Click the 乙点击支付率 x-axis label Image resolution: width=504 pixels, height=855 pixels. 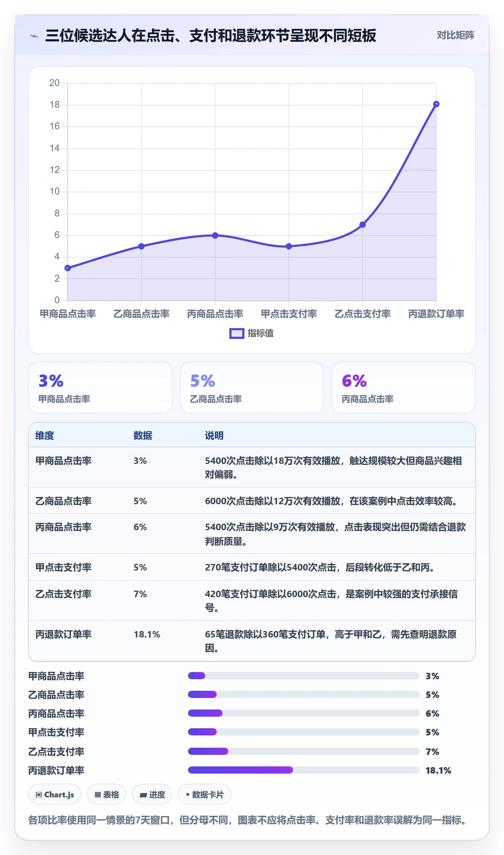point(363,314)
